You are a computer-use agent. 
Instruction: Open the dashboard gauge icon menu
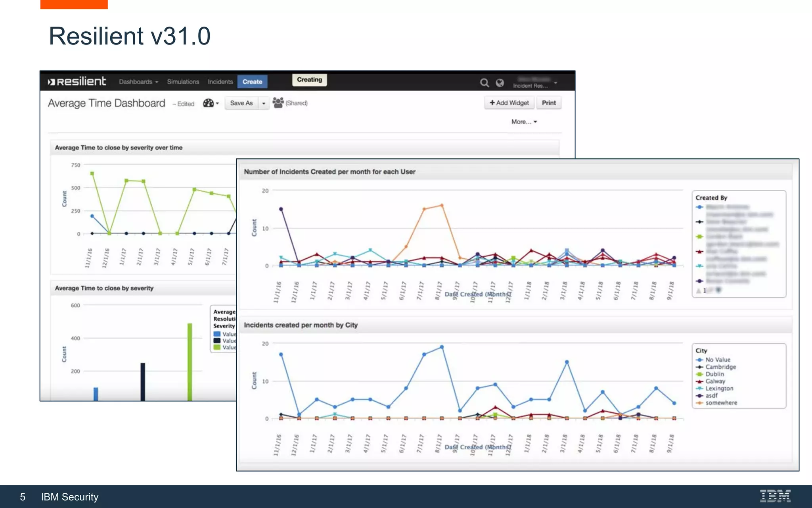[211, 103]
